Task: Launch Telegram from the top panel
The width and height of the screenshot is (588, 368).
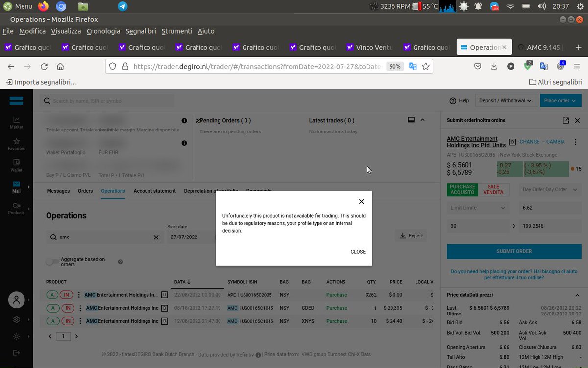Action: pyautogui.click(x=122, y=6)
